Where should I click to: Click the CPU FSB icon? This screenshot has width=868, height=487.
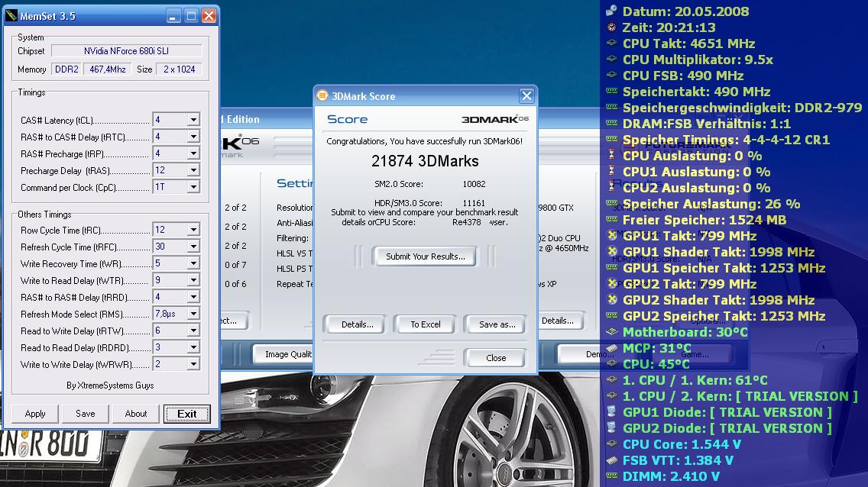[611, 75]
